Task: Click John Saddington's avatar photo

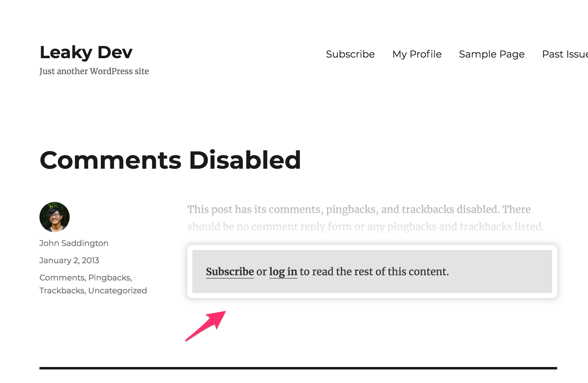Action: click(x=55, y=217)
